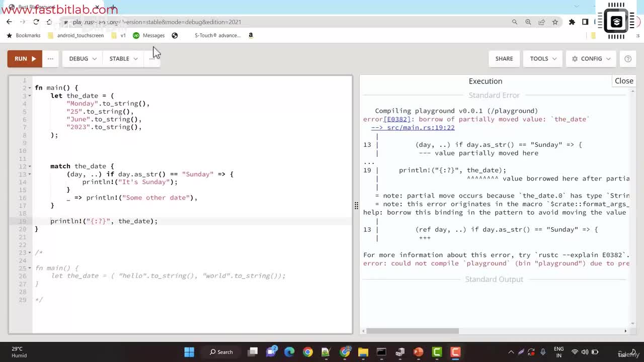The image size is (644, 362).
Task: Fold the comment block at line 23
Action: (x=30, y=252)
